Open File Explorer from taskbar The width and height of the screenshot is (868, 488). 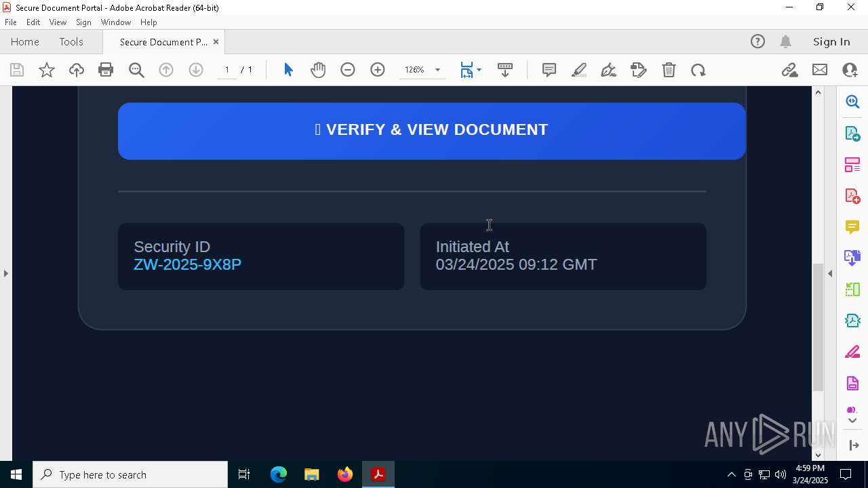point(312,474)
